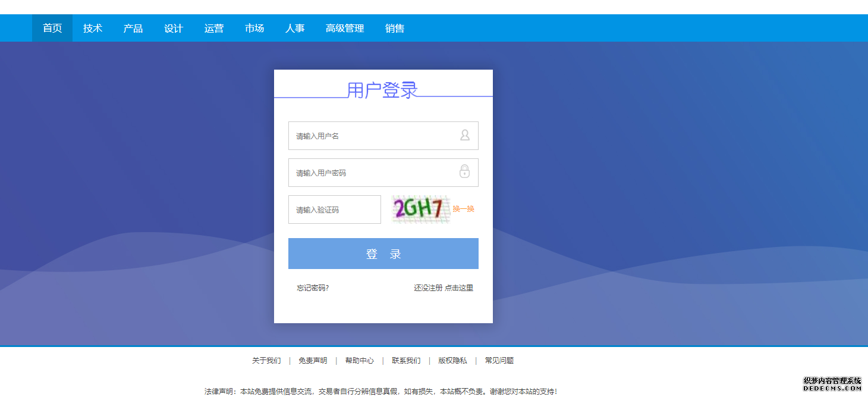The width and height of the screenshot is (868, 397).
Task: Open the 技术 navigation item
Action: [x=93, y=28]
